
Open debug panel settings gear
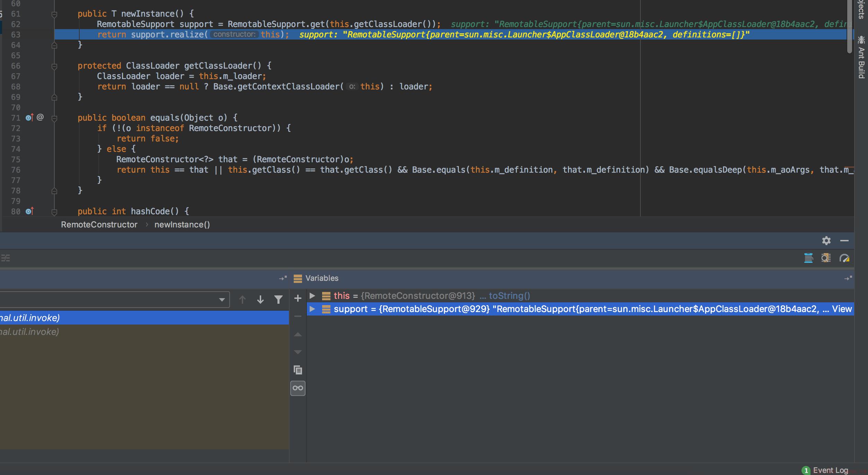pyautogui.click(x=826, y=241)
